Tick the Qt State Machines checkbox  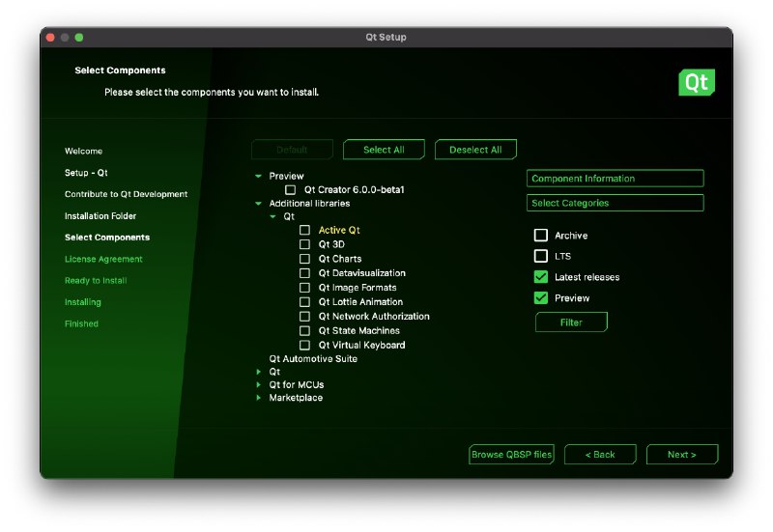pyautogui.click(x=304, y=330)
